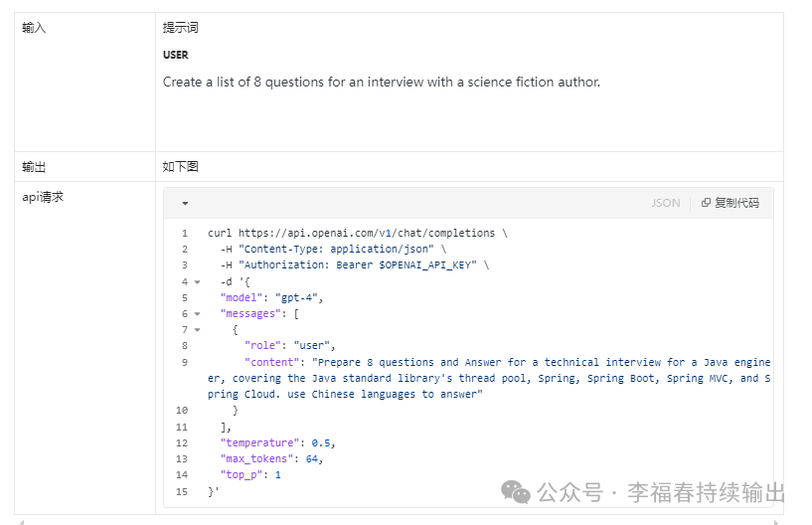Fold the line 4 code section
The height and width of the screenshot is (525, 812).
pos(198,282)
